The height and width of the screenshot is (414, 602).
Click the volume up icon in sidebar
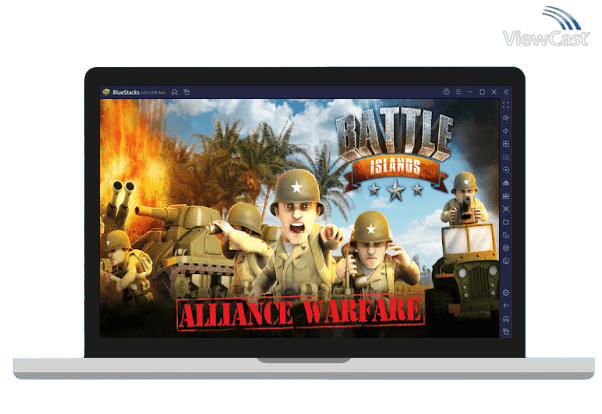[x=506, y=118]
